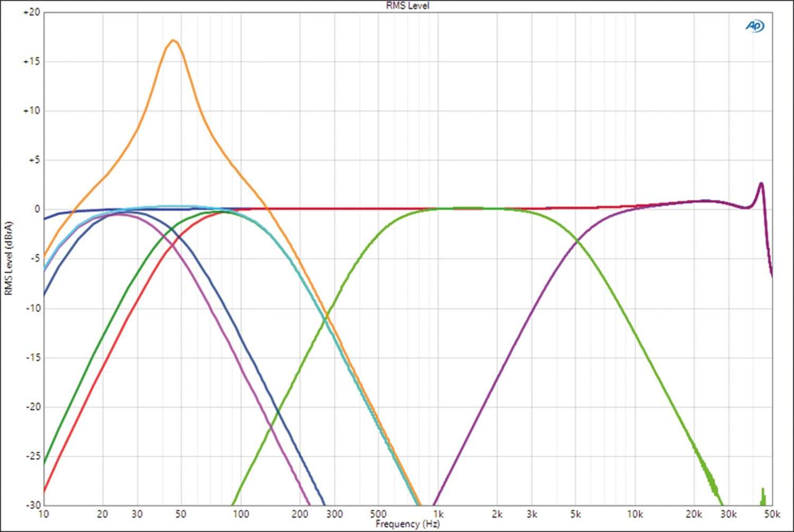The image size is (794, 532).
Task: Click the '2k' frequency tick label
Action: (497, 514)
